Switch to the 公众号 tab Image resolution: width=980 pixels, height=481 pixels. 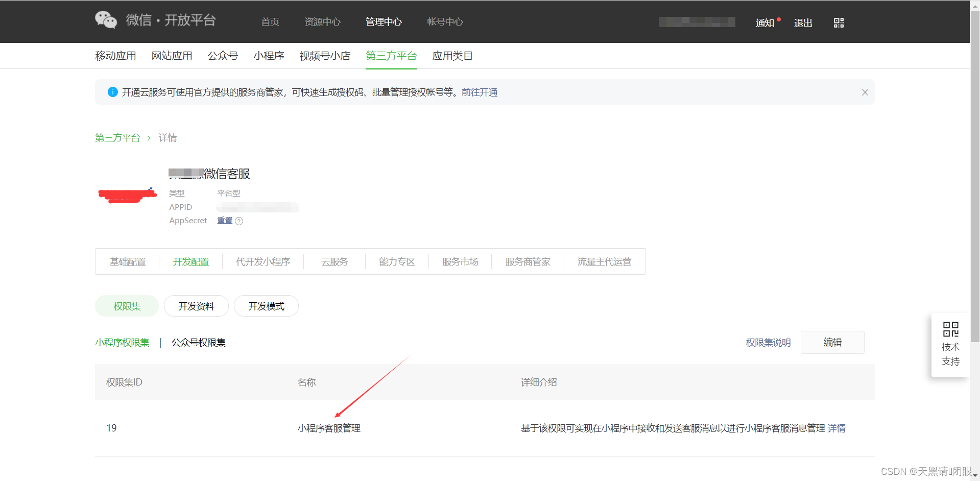pyautogui.click(x=223, y=56)
